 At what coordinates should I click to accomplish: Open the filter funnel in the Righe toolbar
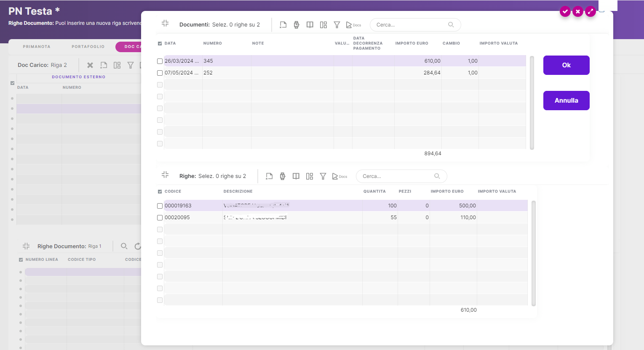(323, 176)
